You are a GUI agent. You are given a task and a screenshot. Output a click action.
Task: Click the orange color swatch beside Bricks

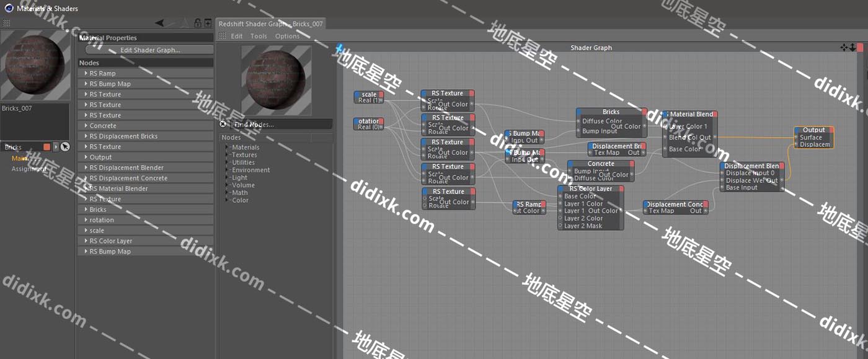(46, 147)
